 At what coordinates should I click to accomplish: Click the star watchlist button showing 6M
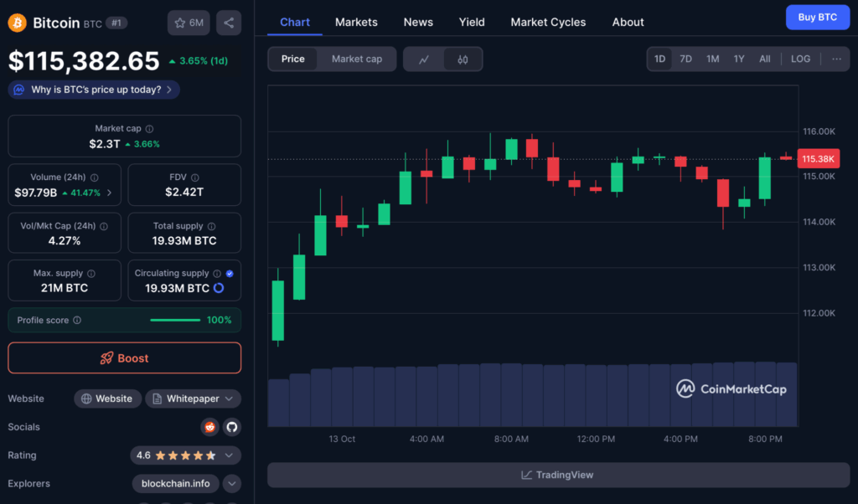click(x=189, y=23)
